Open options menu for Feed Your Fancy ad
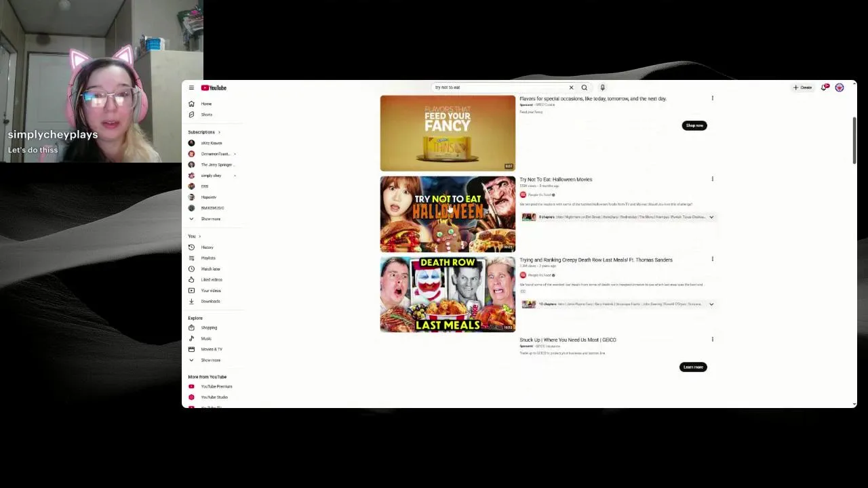This screenshot has width=868, height=488. 712,98
